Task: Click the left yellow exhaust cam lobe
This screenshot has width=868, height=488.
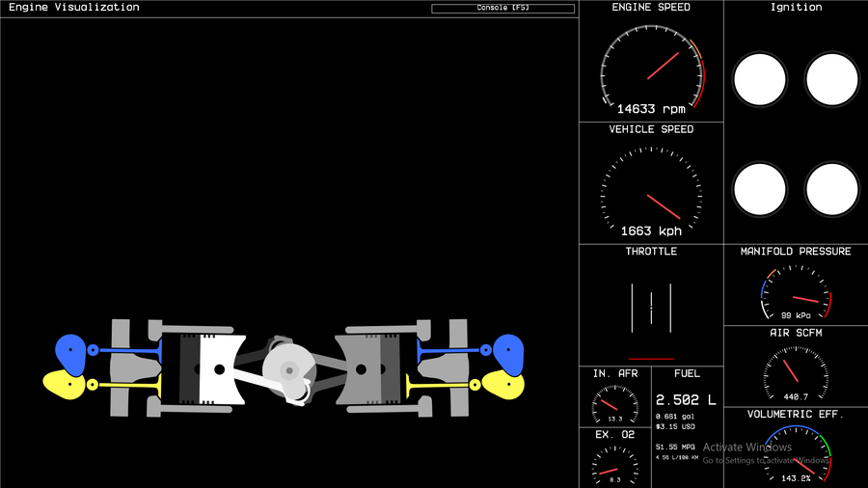Action: 65,385
